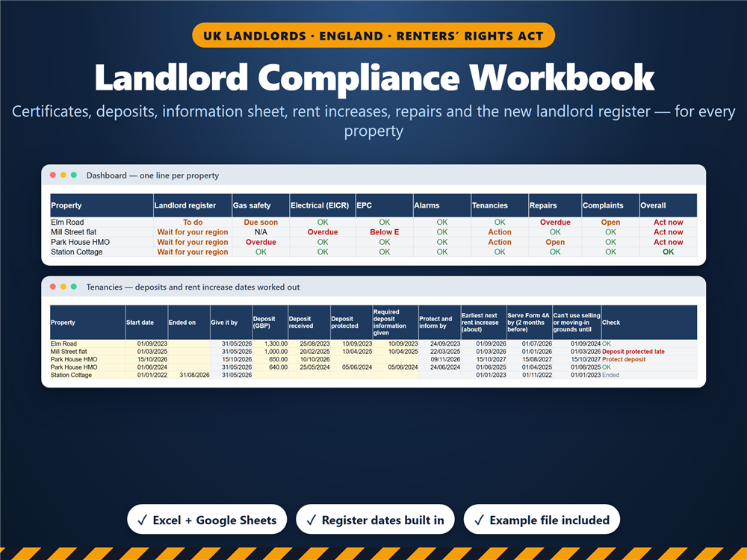Screen dimensions: 747x560
Task: Click the subtitle starting 'Certificates, deposits'
Action: (373, 121)
